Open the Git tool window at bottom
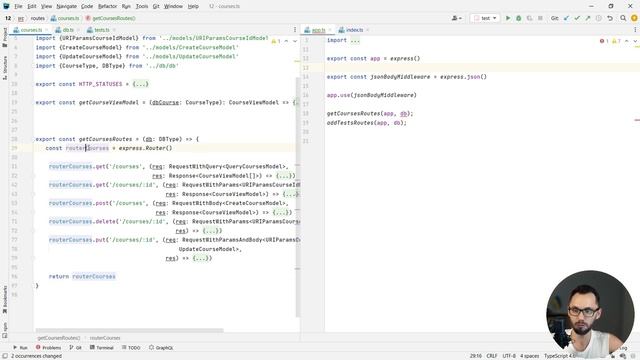The height and width of the screenshot is (360, 640). pos(76,348)
